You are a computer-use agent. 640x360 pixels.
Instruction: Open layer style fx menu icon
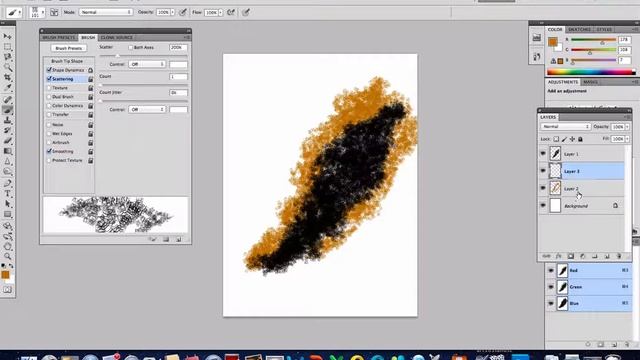(559, 256)
